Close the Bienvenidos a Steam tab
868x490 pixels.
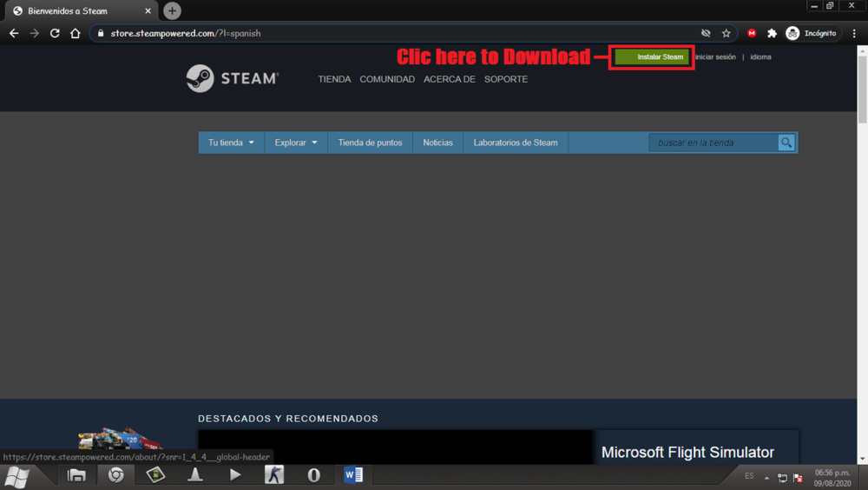(148, 10)
